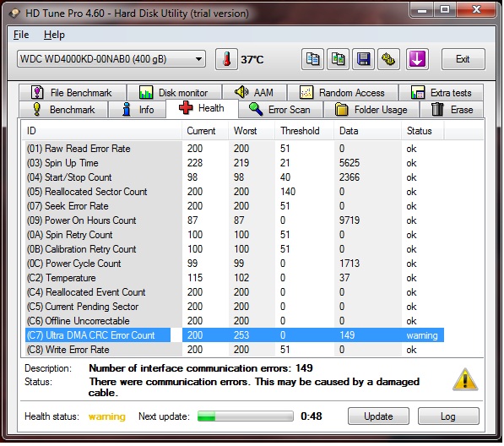The height and width of the screenshot is (446, 504).
Task: Click the Exit button
Action: pyautogui.click(x=463, y=59)
